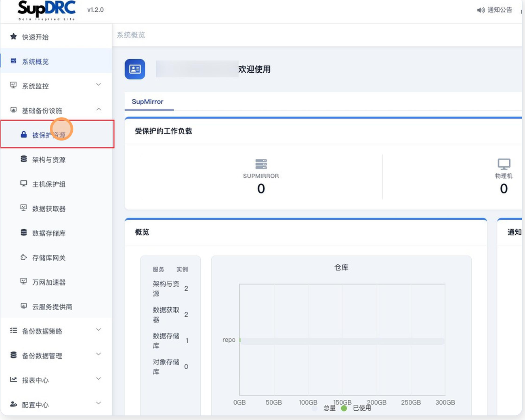Click the 欢迎使用 welcome text
Screen dimensions: 525x420
254,69
